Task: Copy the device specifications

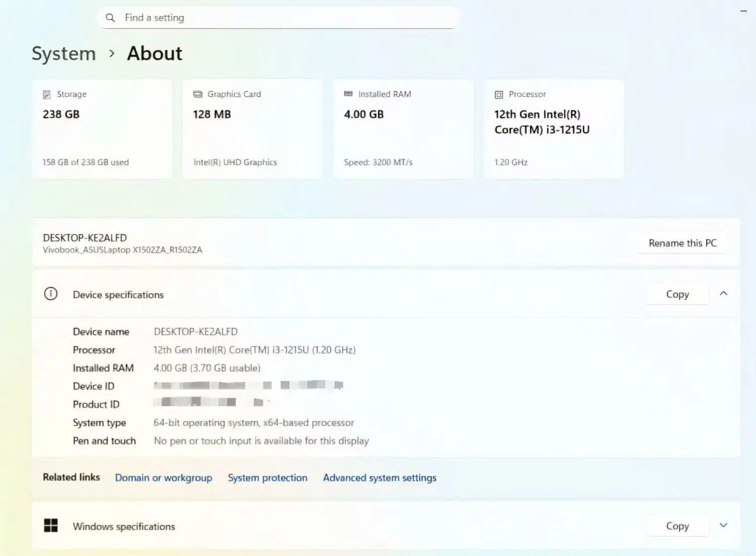Action: tap(677, 294)
